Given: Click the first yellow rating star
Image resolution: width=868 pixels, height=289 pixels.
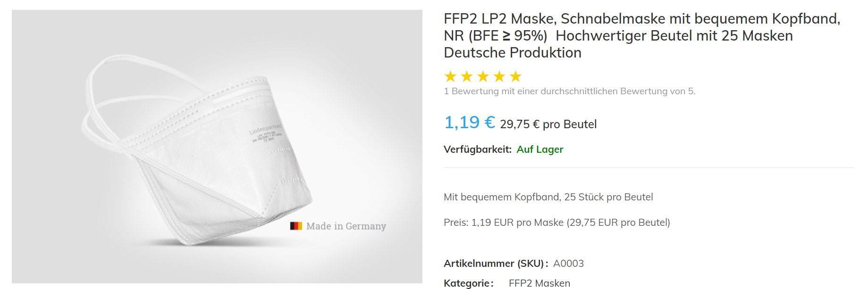Looking at the screenshot, I should 451,76.
